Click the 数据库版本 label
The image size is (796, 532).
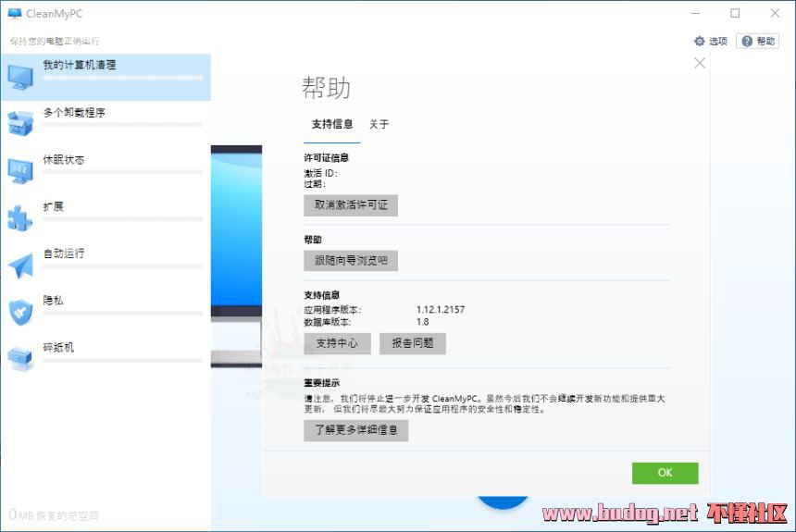[328, 322]
